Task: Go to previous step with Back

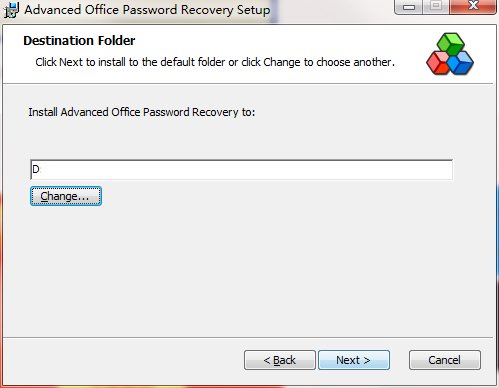Action: [280, 360]
